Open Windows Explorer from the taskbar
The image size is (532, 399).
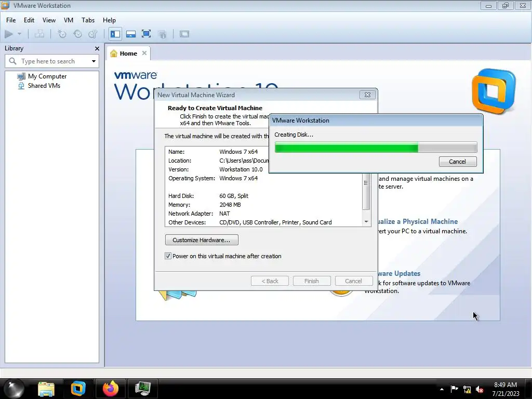coord(46,389)
